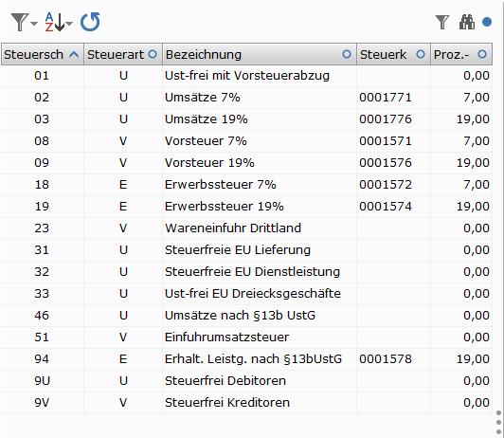The width and height of the screenshot is (504, 438).
Task: Click the blue dot status indicator
Action: (487, 22)
